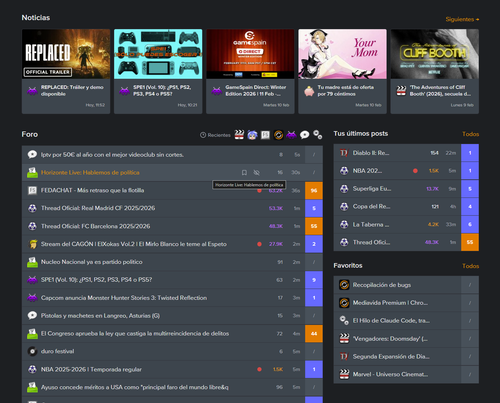Select the FEDA filter icon in Foro header
The image size is (500, 403).
pyautogui.click(x=265, y=135)
